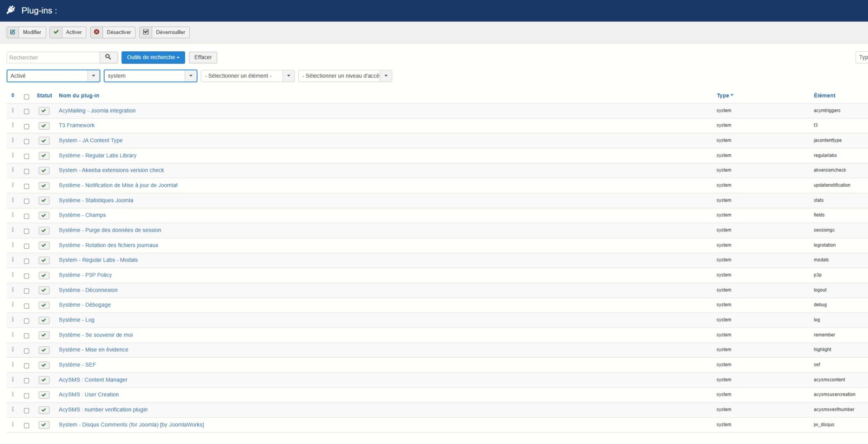868x444 pixels.
Task: Open Système - Log plugin link
Action: point(77,320)
